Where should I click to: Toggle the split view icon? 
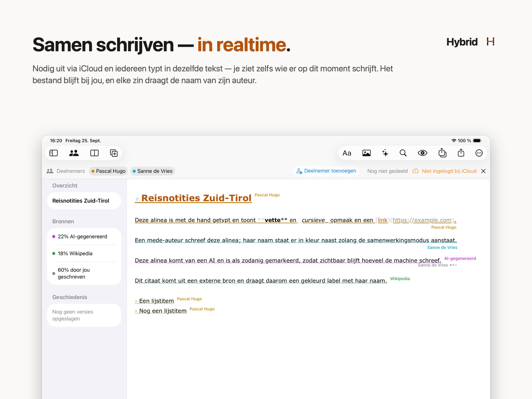94,153
